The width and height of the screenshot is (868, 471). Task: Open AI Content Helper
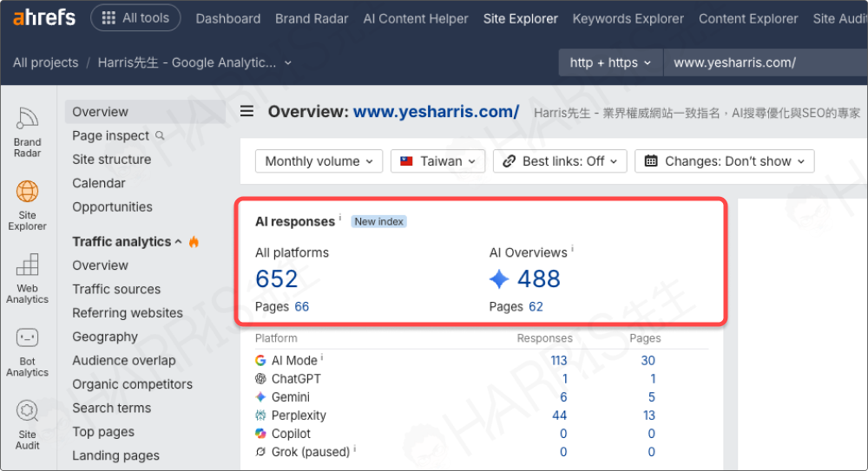pyautogui.click(x=416, y=19)
